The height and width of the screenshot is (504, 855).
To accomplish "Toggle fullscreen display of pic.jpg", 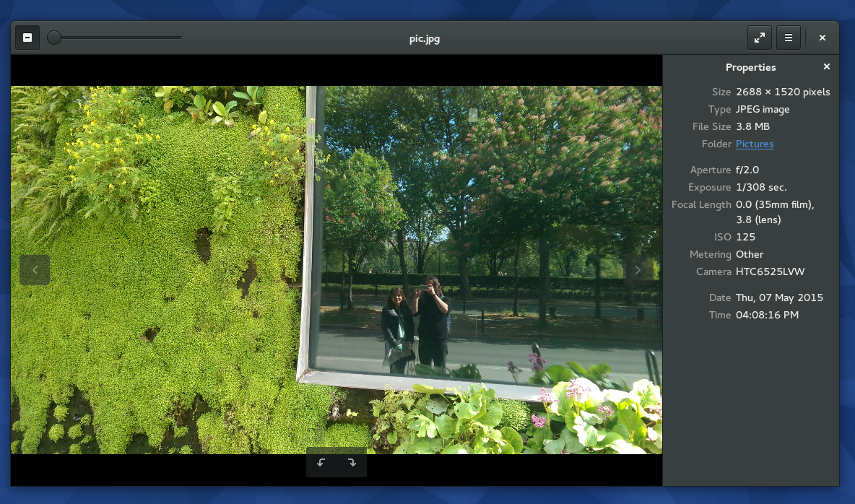I will pyautogui.click(x=759, y=37).
